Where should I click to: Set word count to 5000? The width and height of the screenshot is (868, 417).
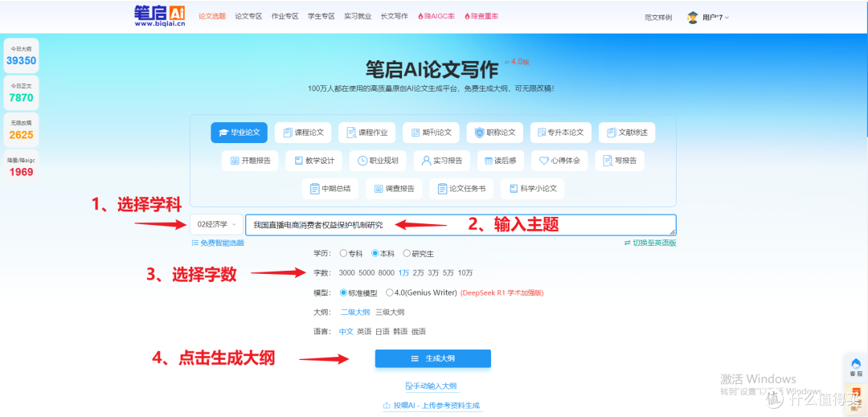366,273
